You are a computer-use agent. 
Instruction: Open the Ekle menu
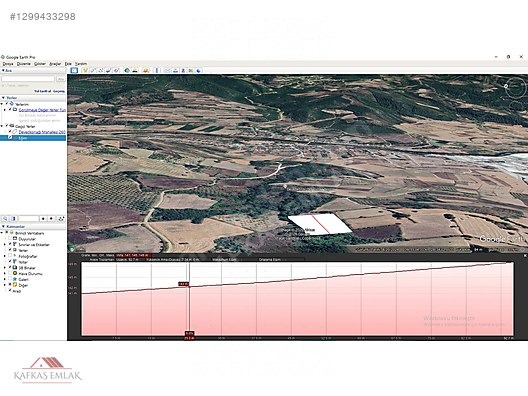tap(68, 64)
